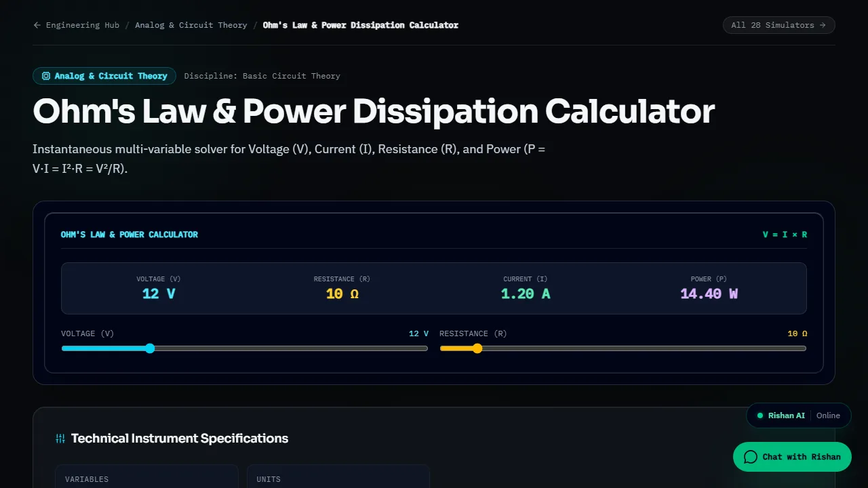Click the OHM'S LAW & POWER CALCULATOR panel title
This screenshot has width=868, height=488.
click(130, 235)
